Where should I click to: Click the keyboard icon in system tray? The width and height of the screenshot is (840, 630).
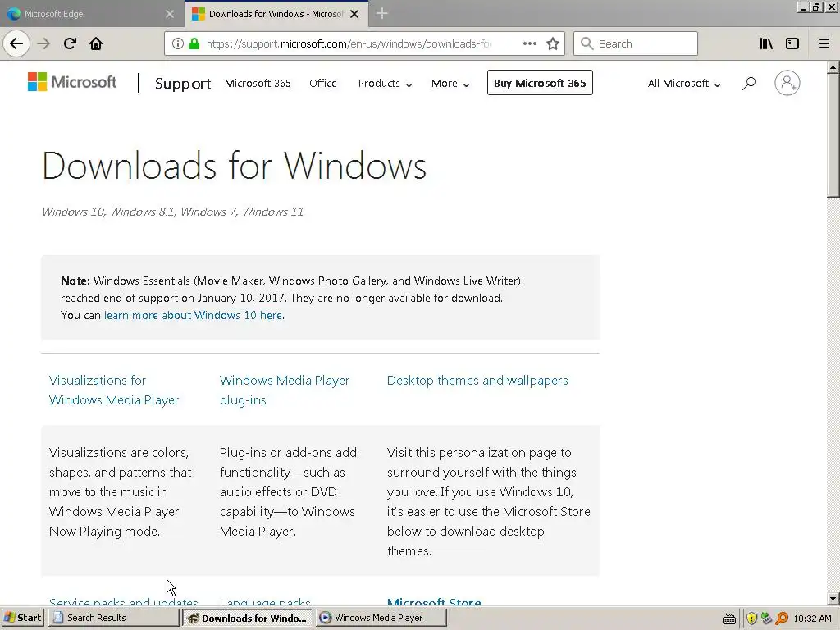click(729, 619)
